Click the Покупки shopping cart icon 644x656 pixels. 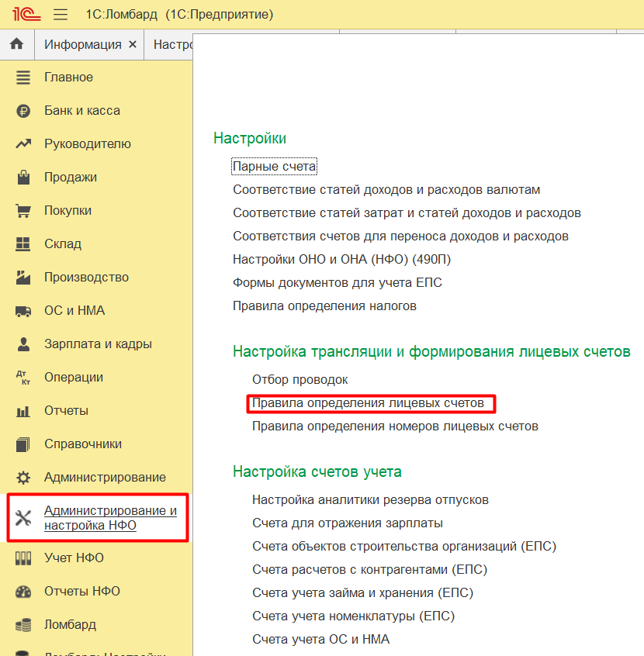tap(23, 211)
